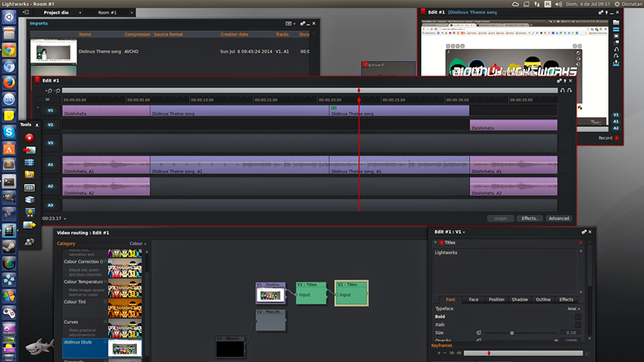Click the Size value field 0.10
This screenshot has width=644, height=362.
click(570, 333)
